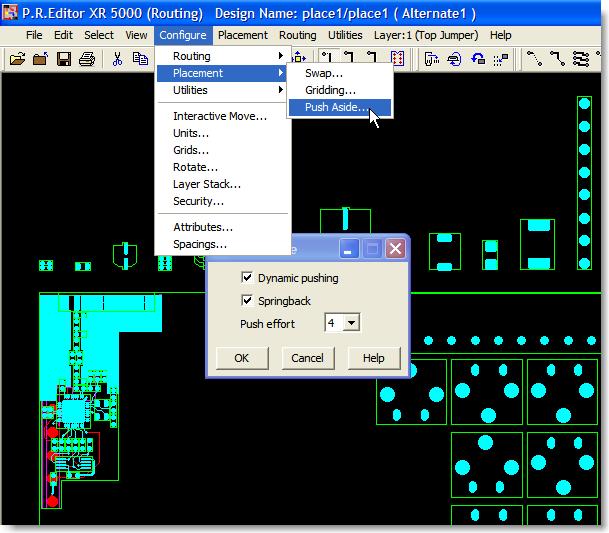The width and height of the screenshot is (609, 533).
Task: Click the red dotted grid toolbar icon
Action: [x=397, y=59]
